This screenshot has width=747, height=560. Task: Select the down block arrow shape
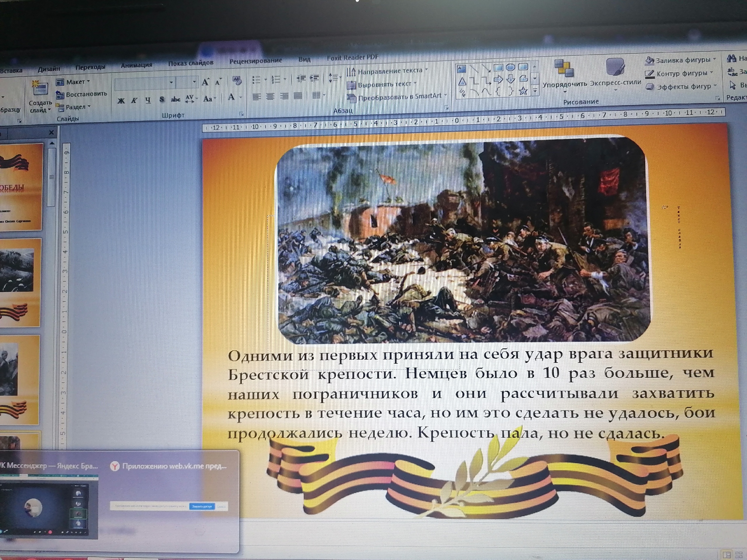511,80
